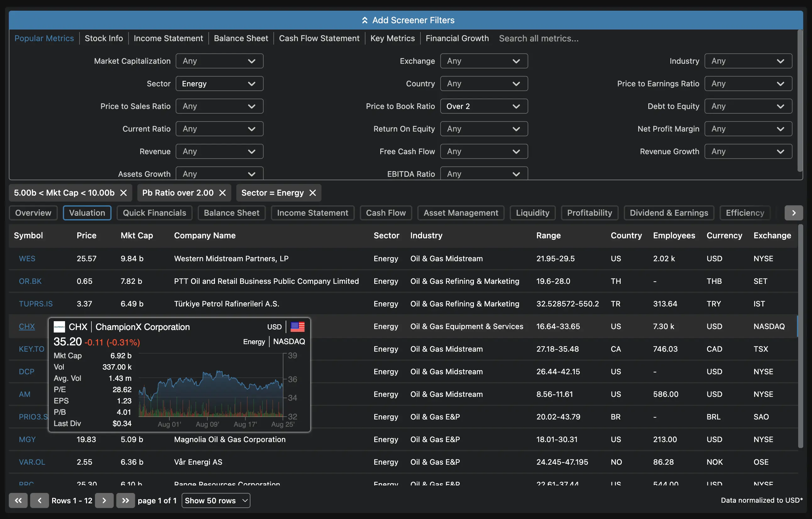The height and width of the screenshot is (519, 812).
Task: Go to the previous page arrow
Action: (x=40, y=500)
